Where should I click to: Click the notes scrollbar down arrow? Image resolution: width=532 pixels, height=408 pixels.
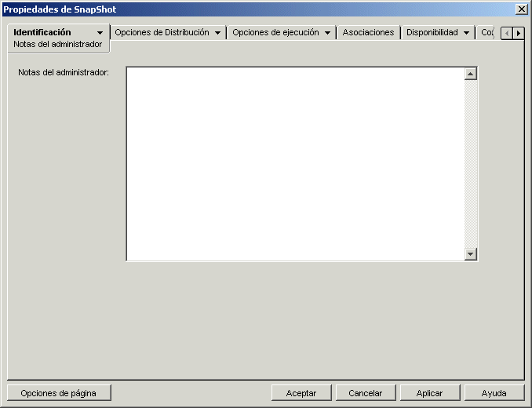[x=471, y=254]
